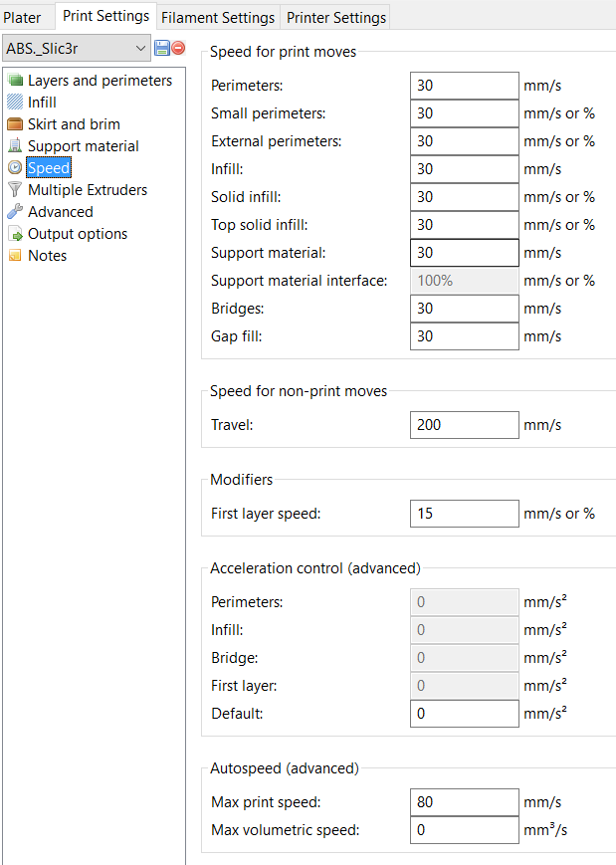The image size is (616, 865).
Task: Select the Layers and perimeters icon
Action: (15, 81)
